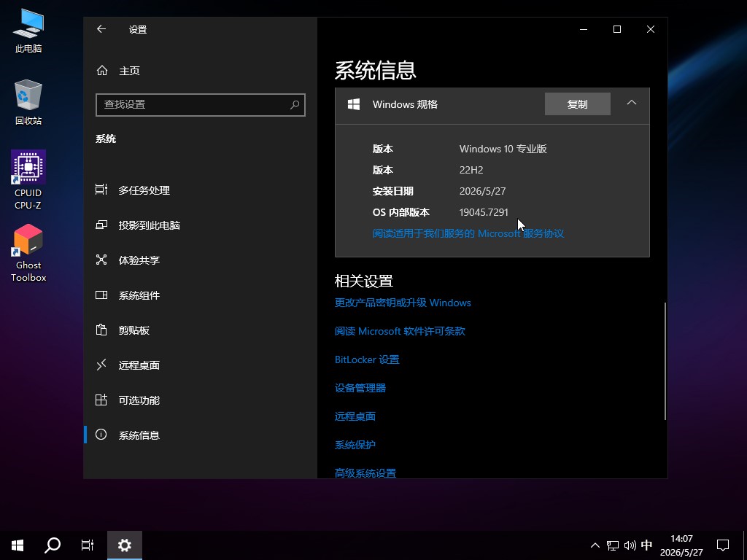Click the Settings content vertical scrollbar

[665, 361]
